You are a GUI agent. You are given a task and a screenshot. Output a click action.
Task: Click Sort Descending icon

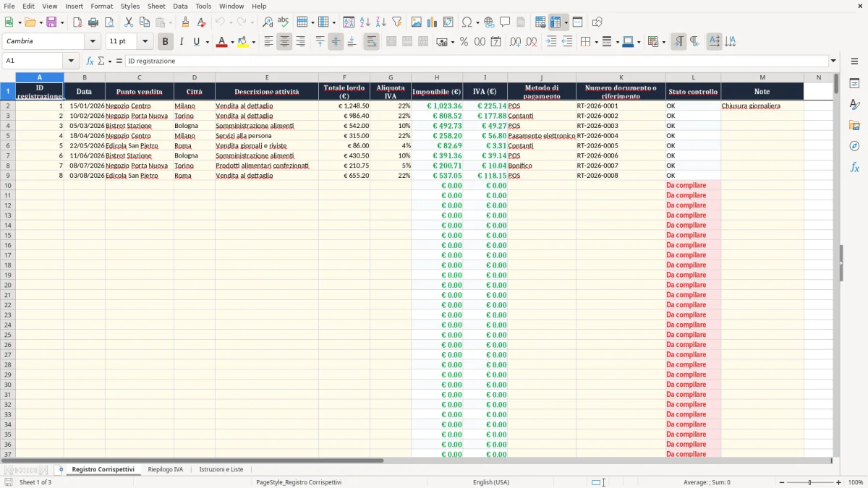381,22
